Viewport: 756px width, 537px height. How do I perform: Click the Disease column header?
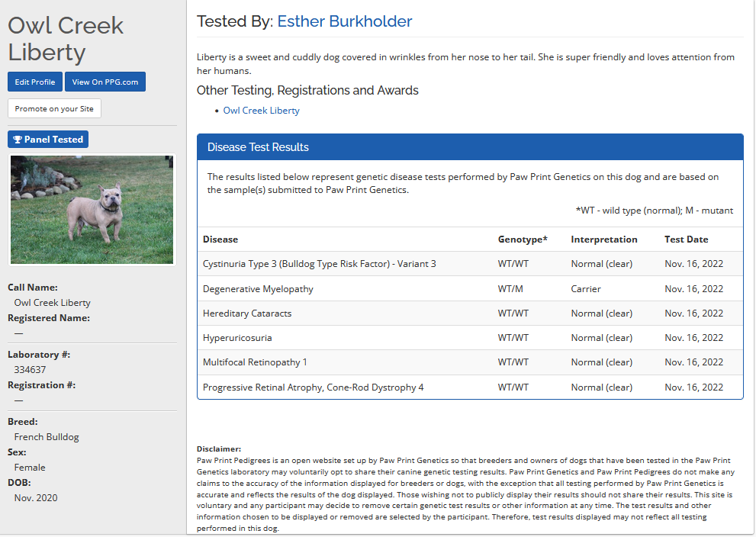point(220,240)
